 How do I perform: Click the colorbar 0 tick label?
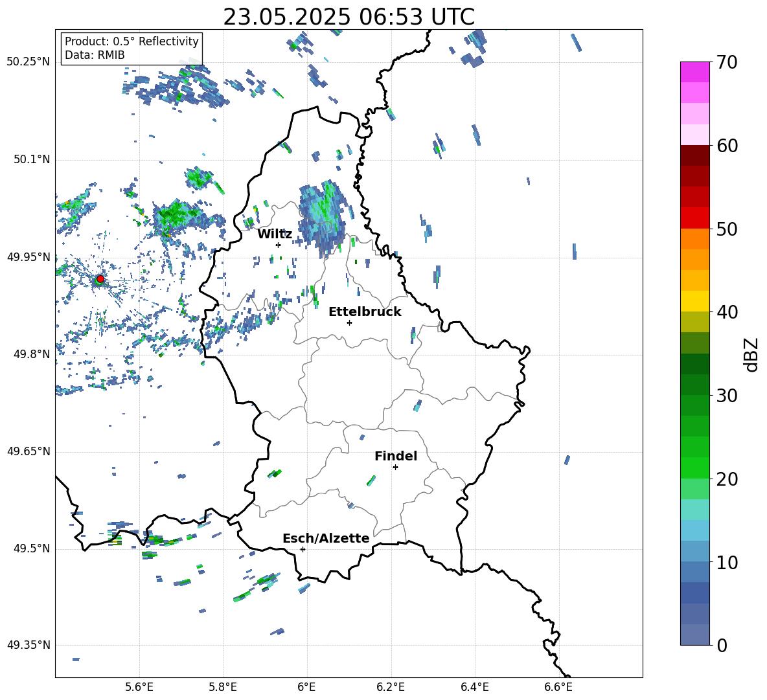point(722,645)
